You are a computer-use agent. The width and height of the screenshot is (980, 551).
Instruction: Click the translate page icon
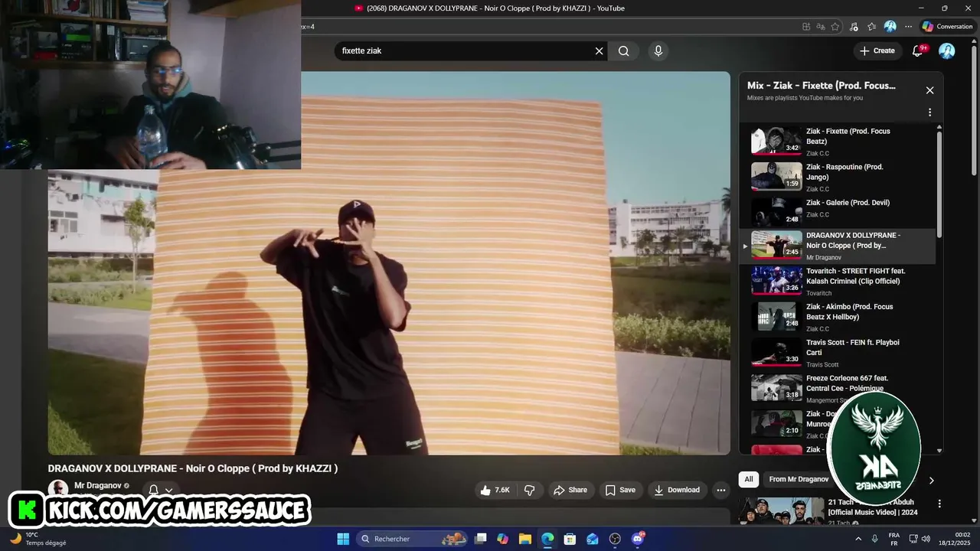(x=821, y=27)
